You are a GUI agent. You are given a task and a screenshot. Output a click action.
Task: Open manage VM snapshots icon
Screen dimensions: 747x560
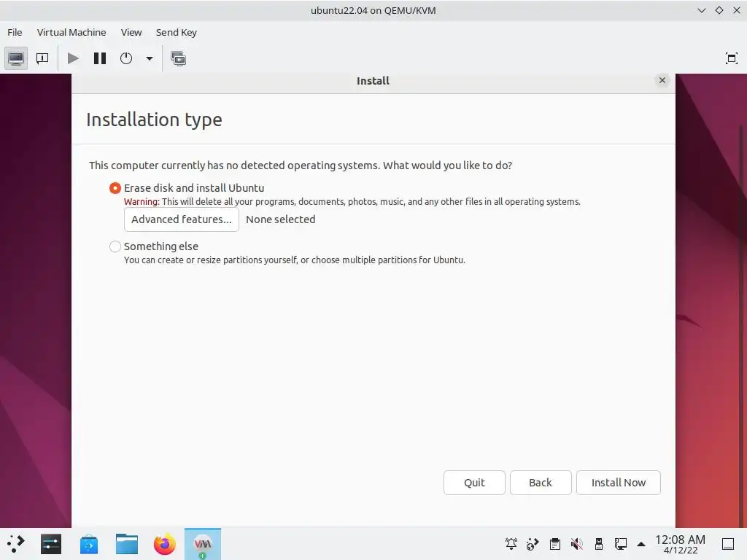point(178,58)
